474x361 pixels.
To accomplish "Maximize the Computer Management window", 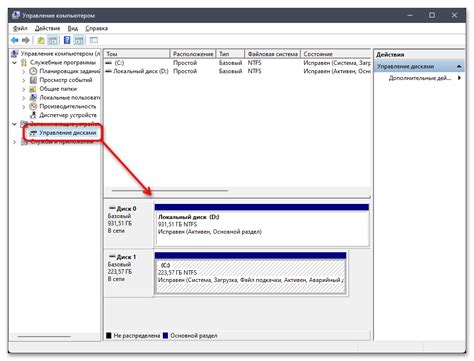I will (x=432, y=15).
